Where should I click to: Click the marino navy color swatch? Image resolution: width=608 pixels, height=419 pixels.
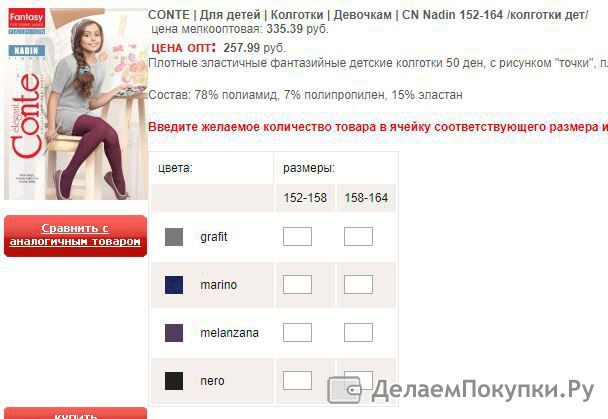click(174, 285)
